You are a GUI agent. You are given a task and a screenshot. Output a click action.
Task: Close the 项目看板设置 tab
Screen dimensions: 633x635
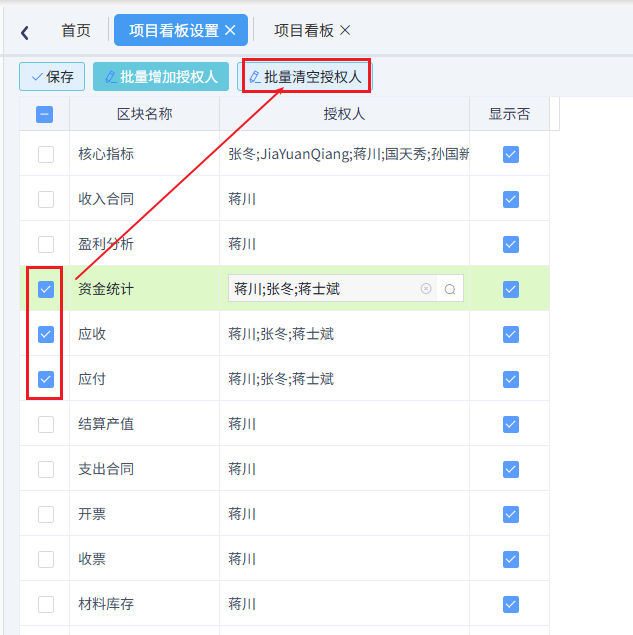tap(230, 30)
